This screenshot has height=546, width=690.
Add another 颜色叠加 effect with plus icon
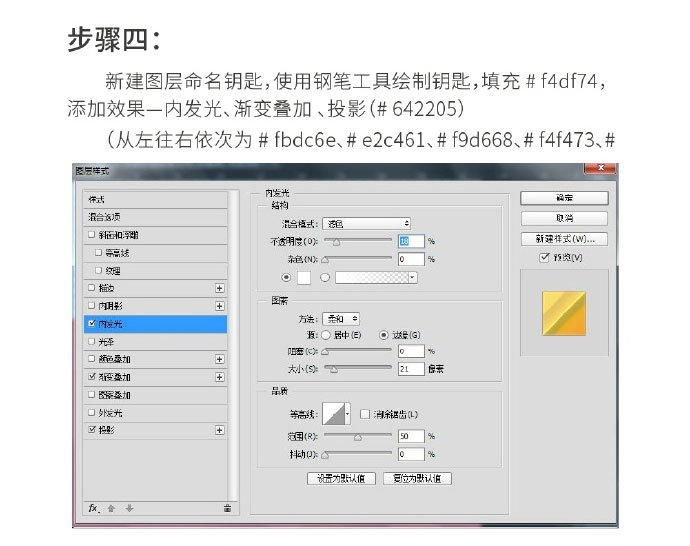pos(220,359)
